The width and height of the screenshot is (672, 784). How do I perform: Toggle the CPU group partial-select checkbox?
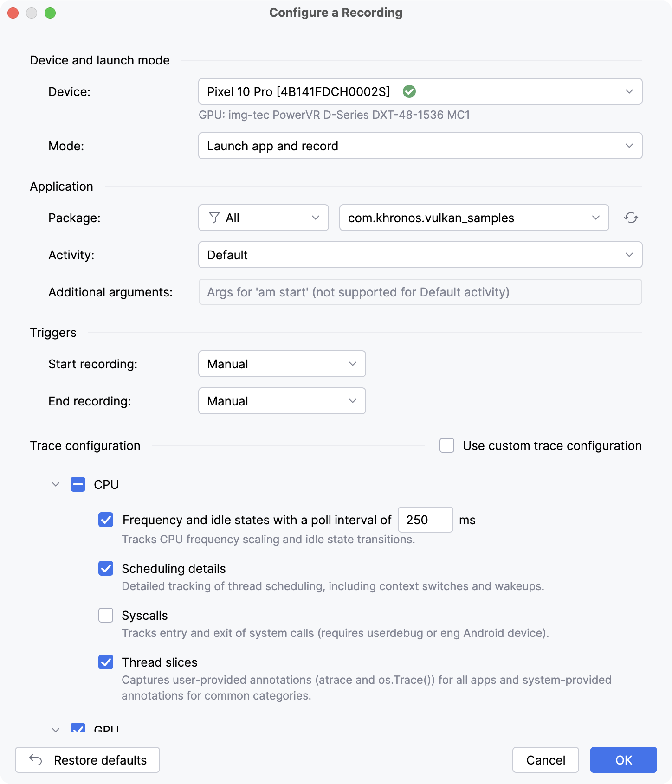[78, 484]
